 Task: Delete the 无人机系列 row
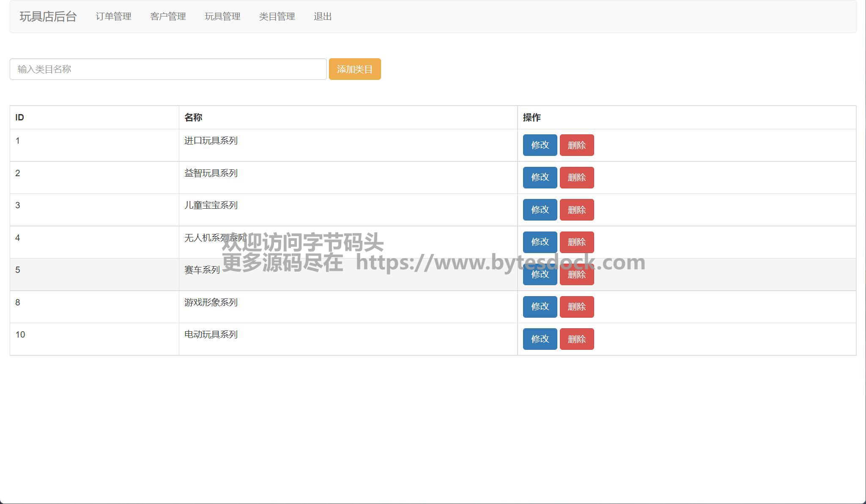[576, 242]
